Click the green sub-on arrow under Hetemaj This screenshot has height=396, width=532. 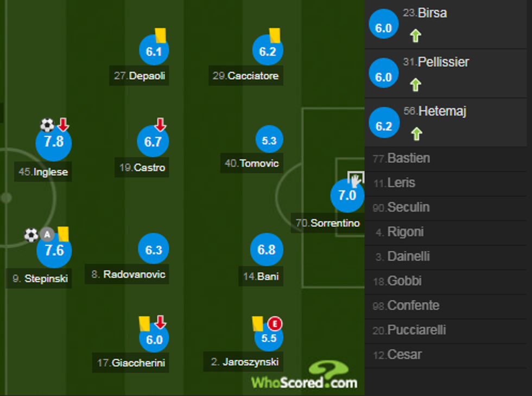(416, 134)
